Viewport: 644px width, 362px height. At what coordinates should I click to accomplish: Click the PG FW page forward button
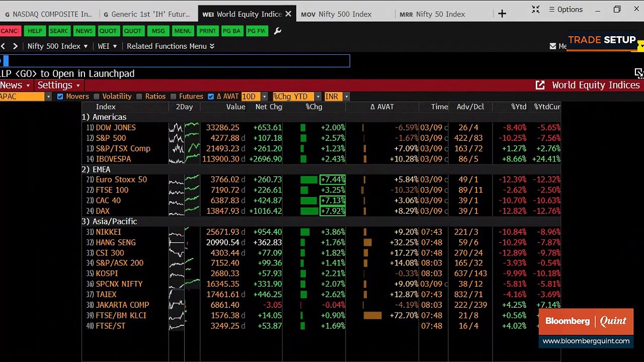click(256, 31)
